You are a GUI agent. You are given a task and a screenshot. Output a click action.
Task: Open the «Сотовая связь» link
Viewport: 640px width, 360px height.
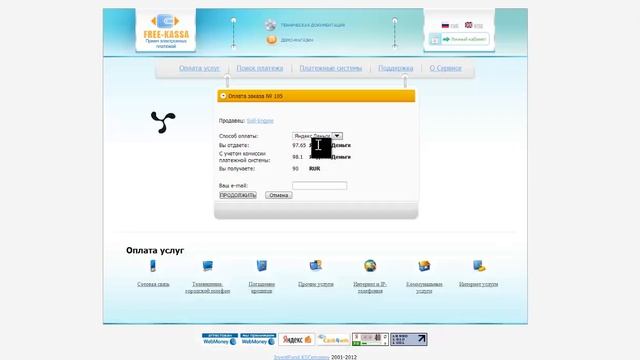pos(153,284)
